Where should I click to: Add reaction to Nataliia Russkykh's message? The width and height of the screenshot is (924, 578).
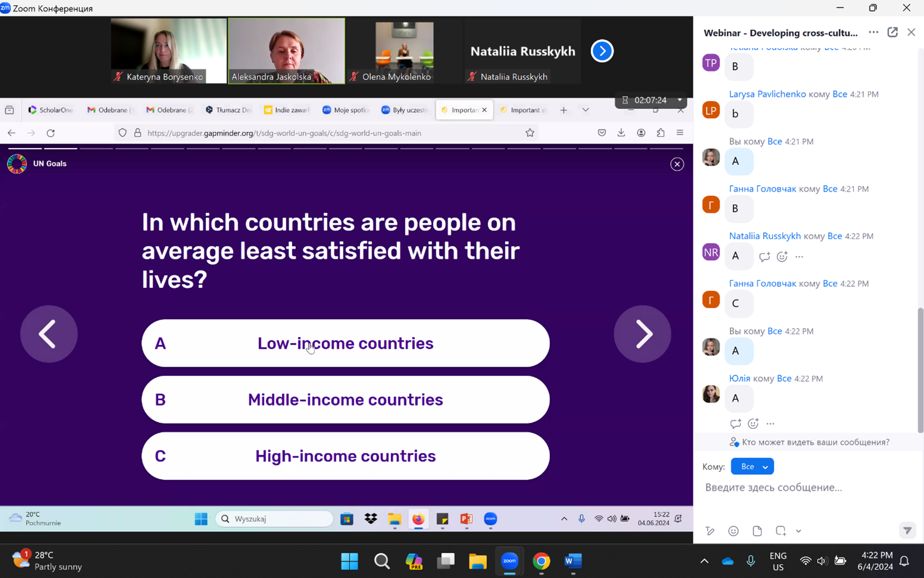pyautogui.click(x=782, y=256)
